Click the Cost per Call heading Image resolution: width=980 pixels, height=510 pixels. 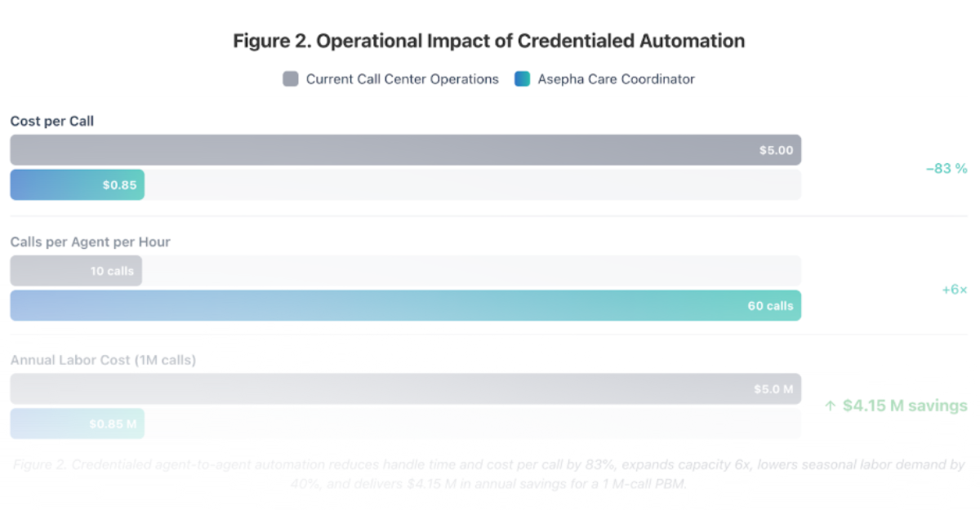tap(52, 122)
